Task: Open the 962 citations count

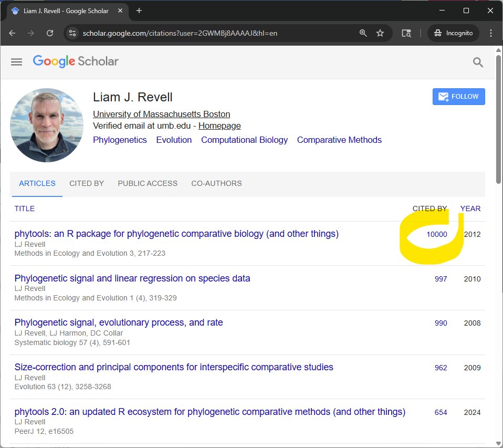Action: click(441, 368)
